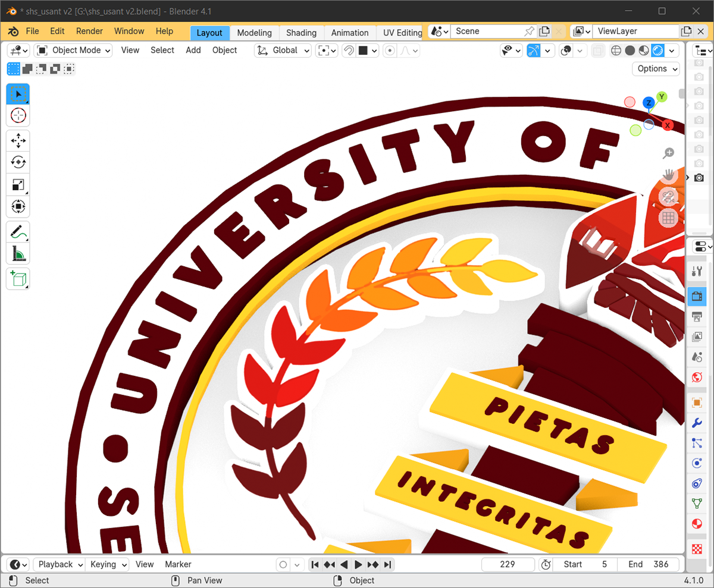Image resolution: width=714 pixels, height=588 pixels.
Task: Switch to Solid viewport shading
Action: [x=630, y=51]
